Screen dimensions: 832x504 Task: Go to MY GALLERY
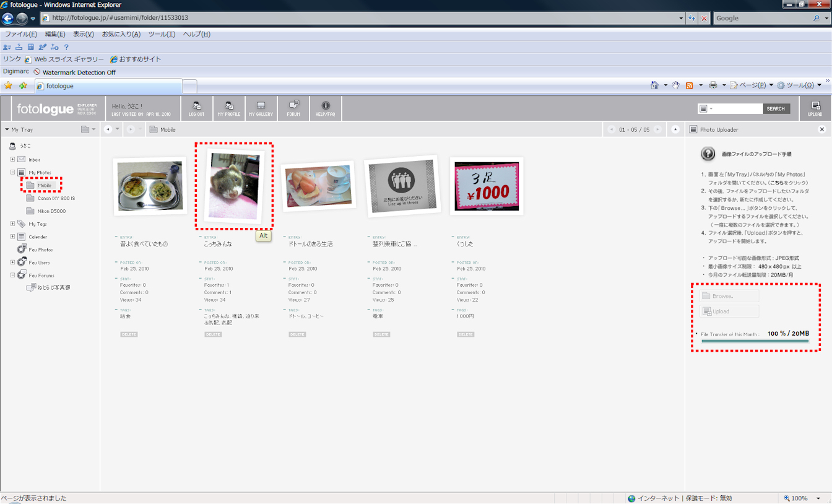tap(261, 108)
